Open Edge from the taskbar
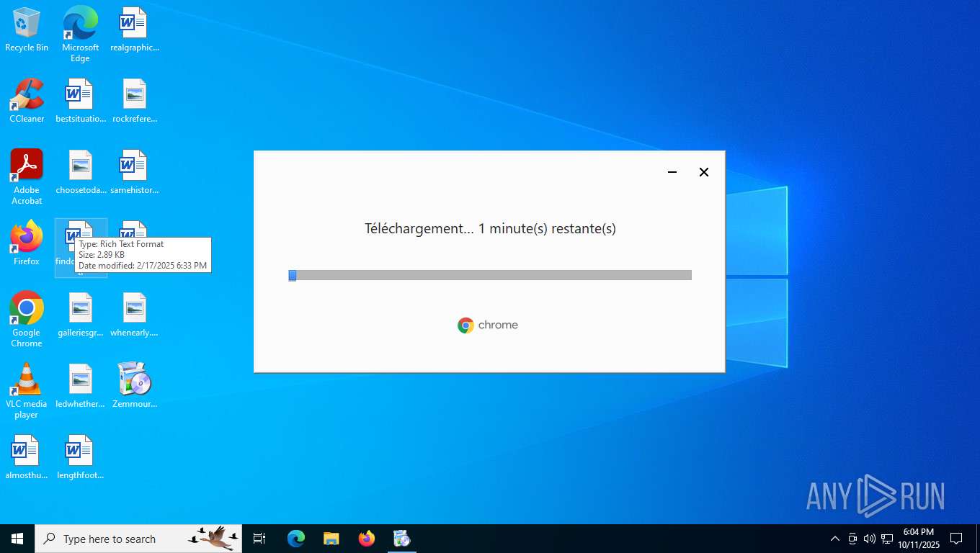 (296, 539)
